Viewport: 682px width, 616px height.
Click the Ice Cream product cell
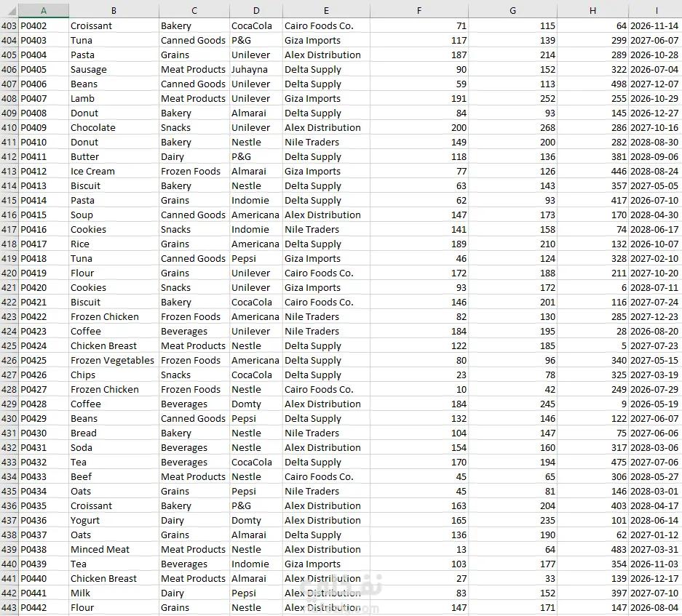tap(114, 171)
